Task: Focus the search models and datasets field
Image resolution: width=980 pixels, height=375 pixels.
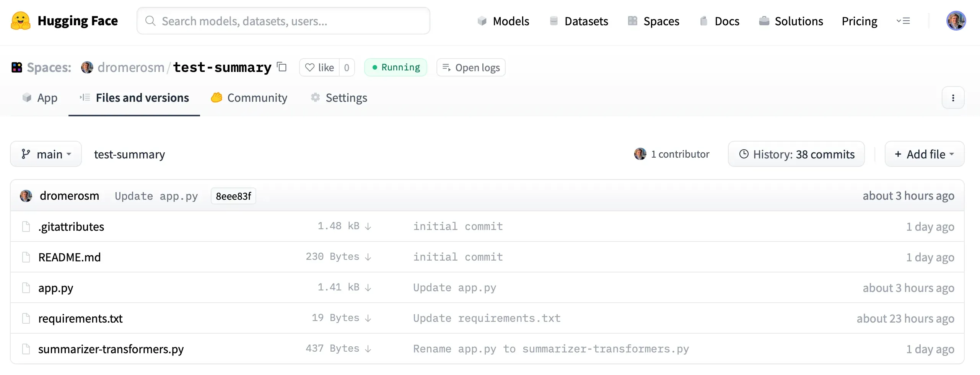Action: [283, 21]
